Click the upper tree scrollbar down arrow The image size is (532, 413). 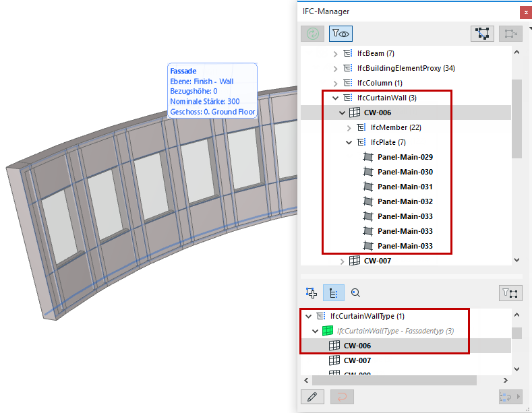[x=516, y=261]
